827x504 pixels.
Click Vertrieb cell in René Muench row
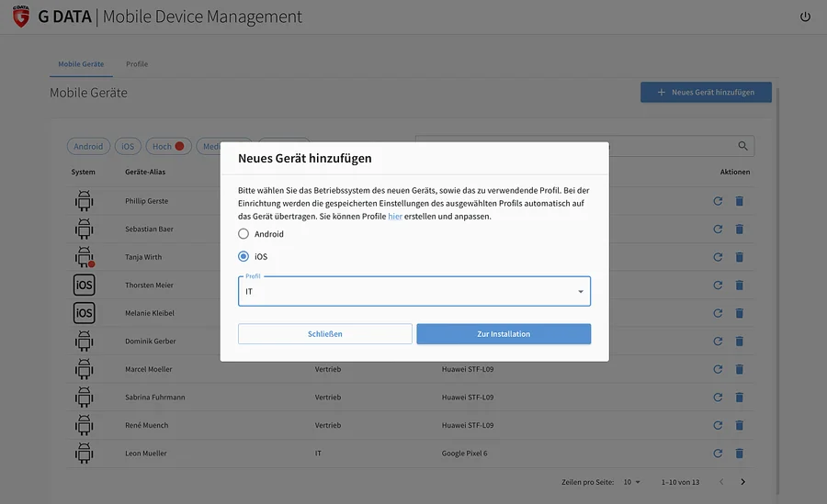click(x=328, y=425)
